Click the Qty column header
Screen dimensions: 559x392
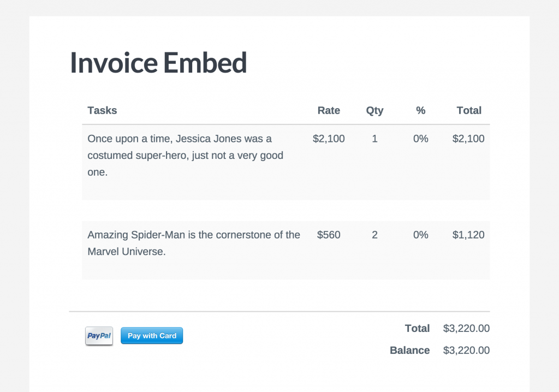(374, 110)
